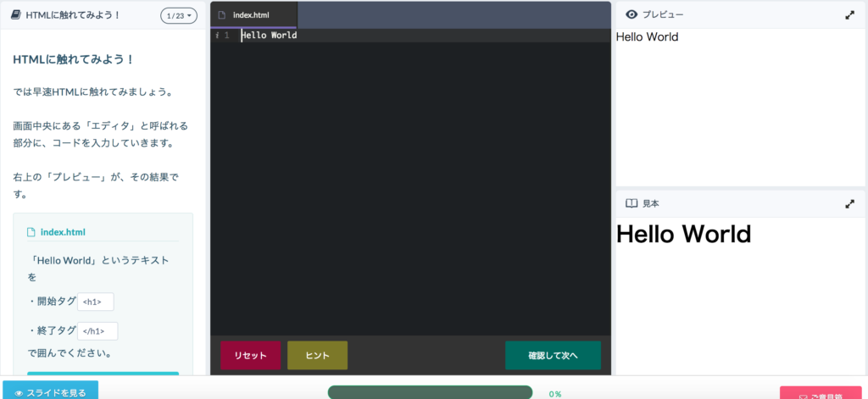
Task: Click the <h1> start tag code snippet
Action: point(96,302)
